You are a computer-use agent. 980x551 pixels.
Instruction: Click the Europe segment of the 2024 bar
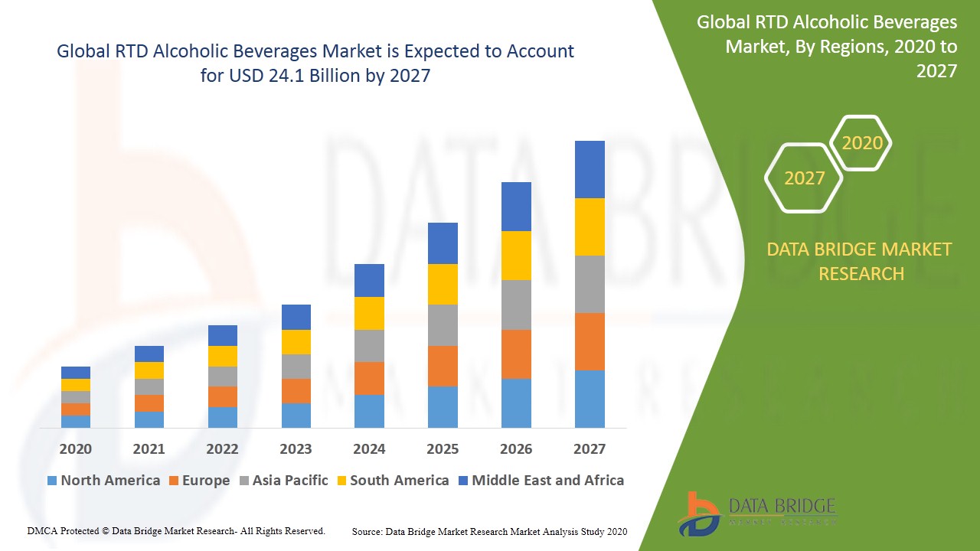click(x=369, y=378)
